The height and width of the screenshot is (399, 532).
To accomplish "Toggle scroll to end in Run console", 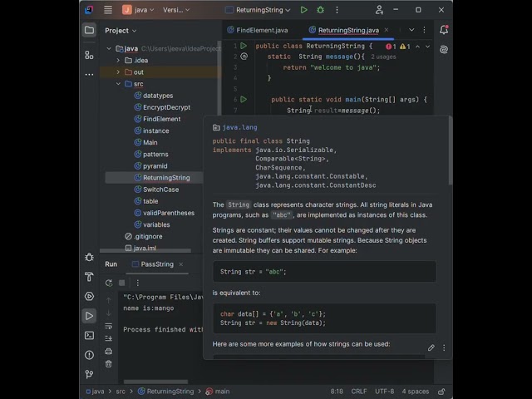I will tap(109, 338).
